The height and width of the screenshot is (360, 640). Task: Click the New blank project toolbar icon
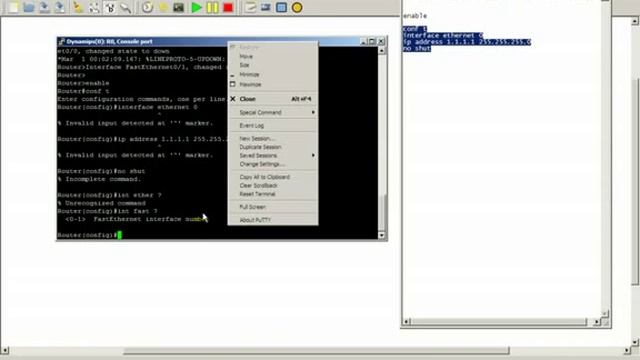click(x=13, y=7)
